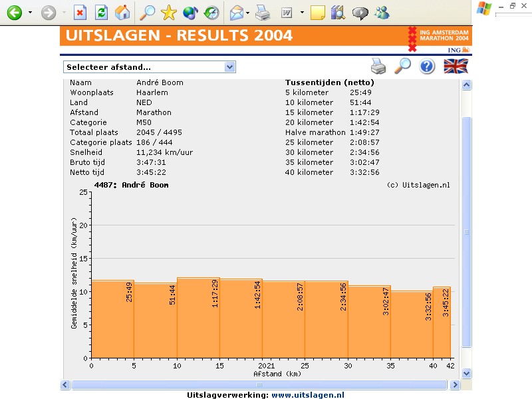Open the www.uitslagen.nl link
This screenshot has height=399, width=532.
(x=308, y=394)
